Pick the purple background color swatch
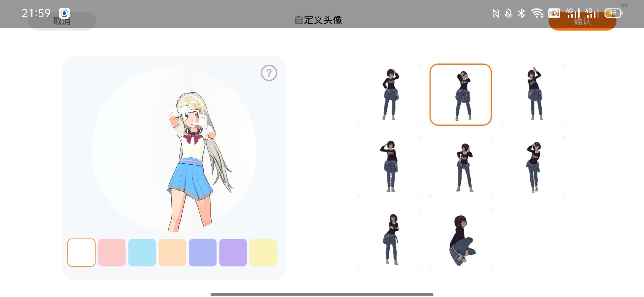This screenshot has width=644, height=297. coord(233,252)
